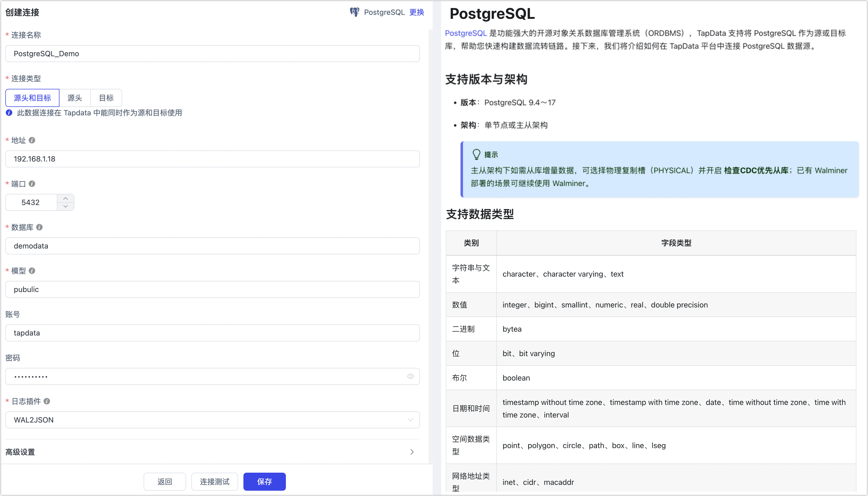The image size is (868, 496).
Task: Click 更换 to change data source
Action: click(416, 12)
